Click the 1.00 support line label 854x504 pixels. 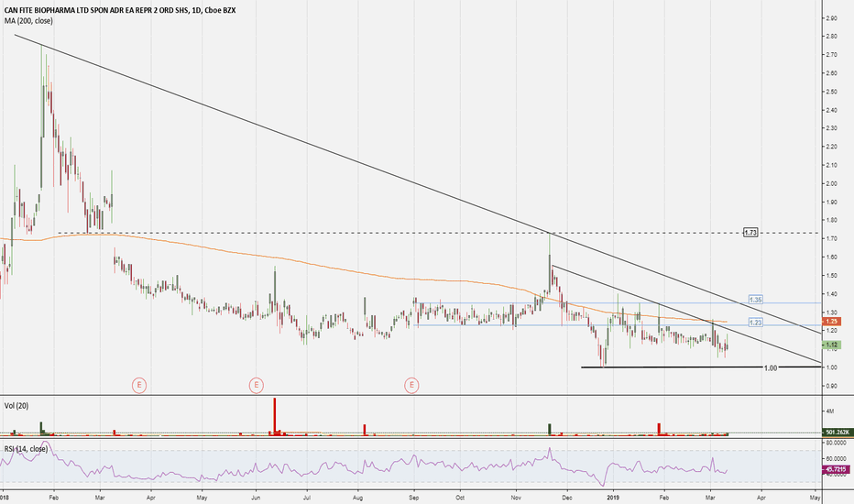click(770, 367)
